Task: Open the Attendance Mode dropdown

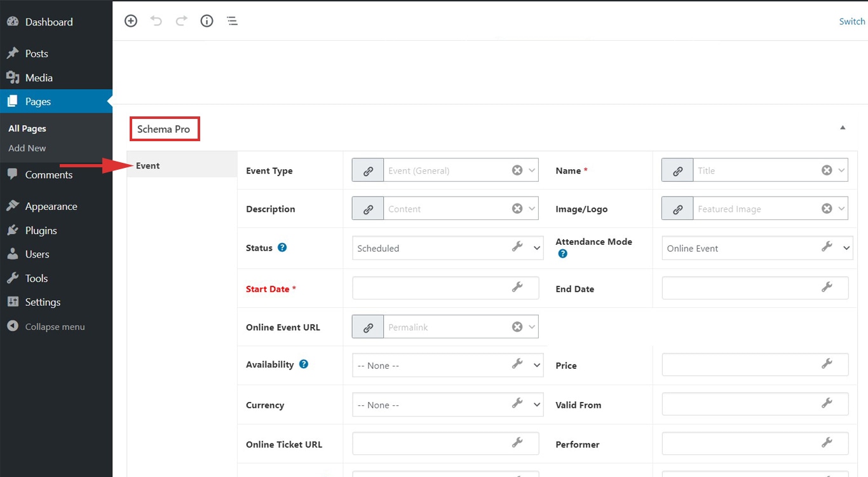Action: [x=846, y=248]
